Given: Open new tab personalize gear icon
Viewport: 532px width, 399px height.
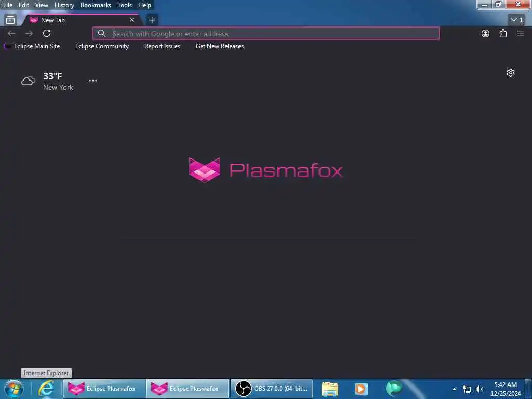Looking at the screenshot, I should [511, 73].
